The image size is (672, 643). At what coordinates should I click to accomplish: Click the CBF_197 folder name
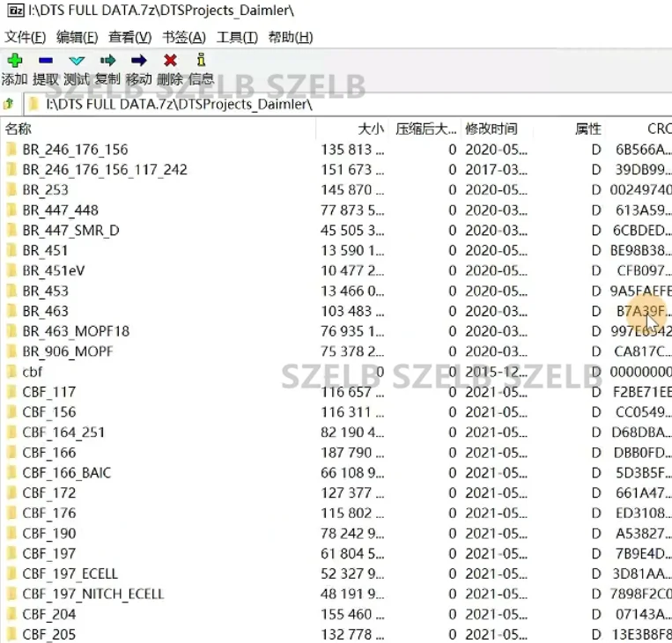(49, 553)
